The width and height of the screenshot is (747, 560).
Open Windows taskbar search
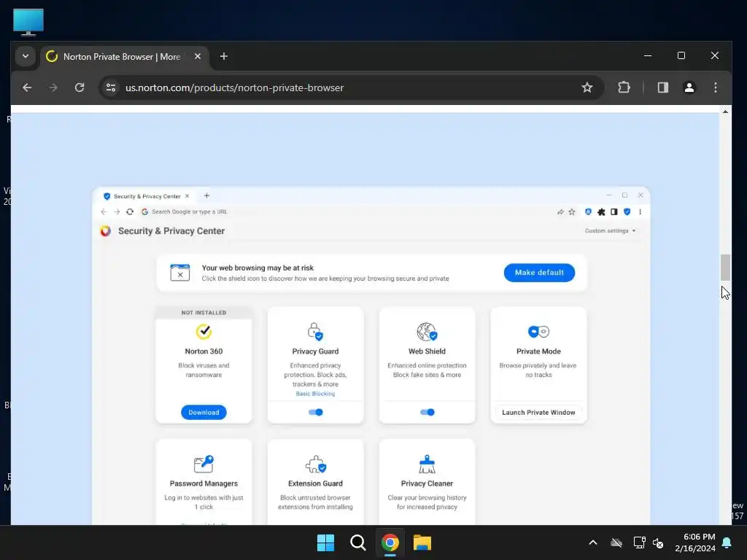(357, 542)
